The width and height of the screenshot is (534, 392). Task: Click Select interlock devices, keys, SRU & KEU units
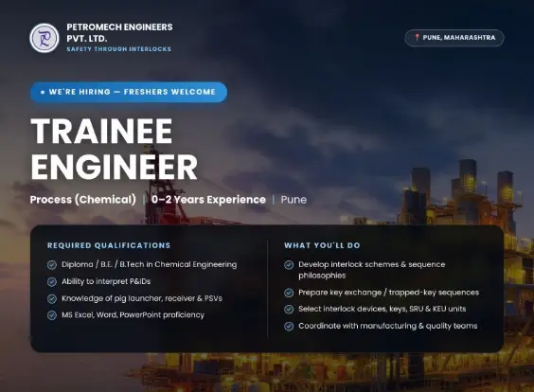click(x=383, y=310)
